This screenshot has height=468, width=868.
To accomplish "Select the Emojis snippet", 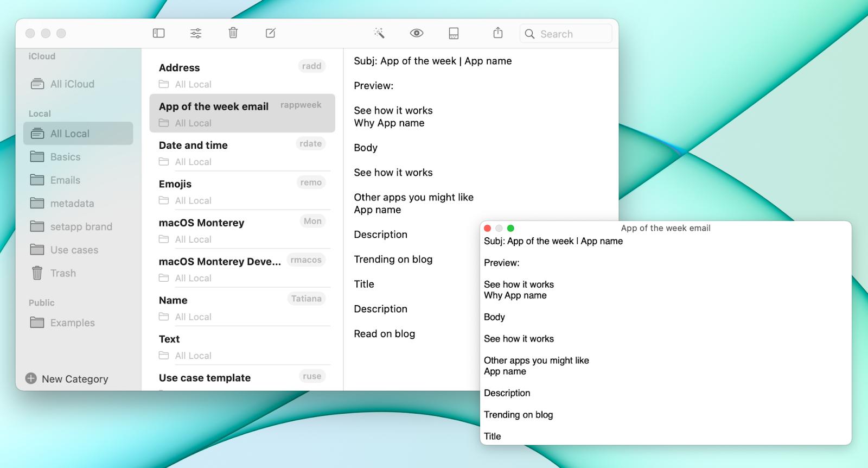I will point(242,191).
